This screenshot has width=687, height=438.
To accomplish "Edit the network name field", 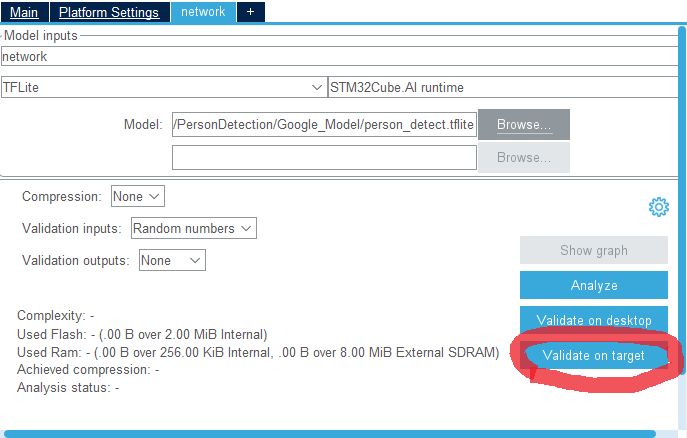I will [340, 56].
